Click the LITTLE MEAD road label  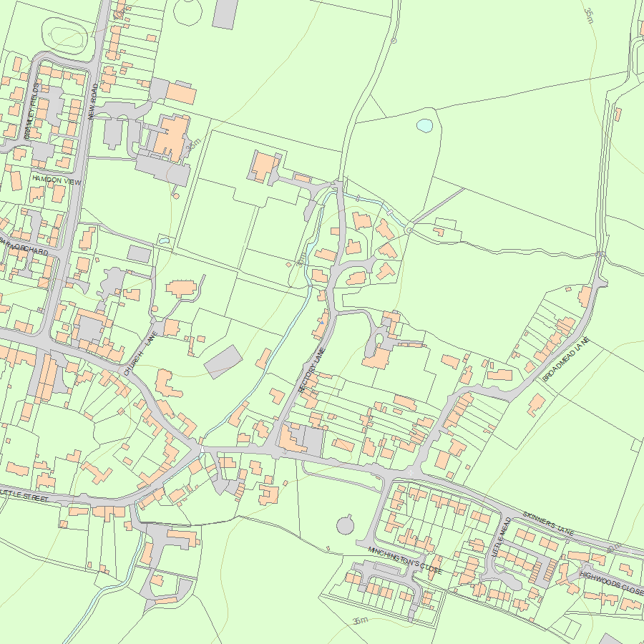coord(501,537)
